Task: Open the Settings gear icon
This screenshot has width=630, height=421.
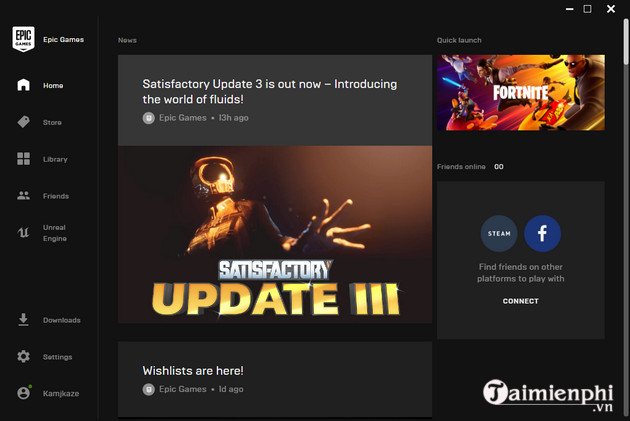Action: 23,356
